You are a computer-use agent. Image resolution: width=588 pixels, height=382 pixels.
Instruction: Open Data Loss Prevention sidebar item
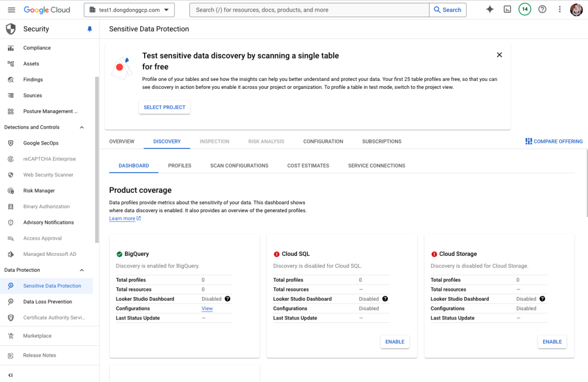pyautogui.click(x=47, y=302)
